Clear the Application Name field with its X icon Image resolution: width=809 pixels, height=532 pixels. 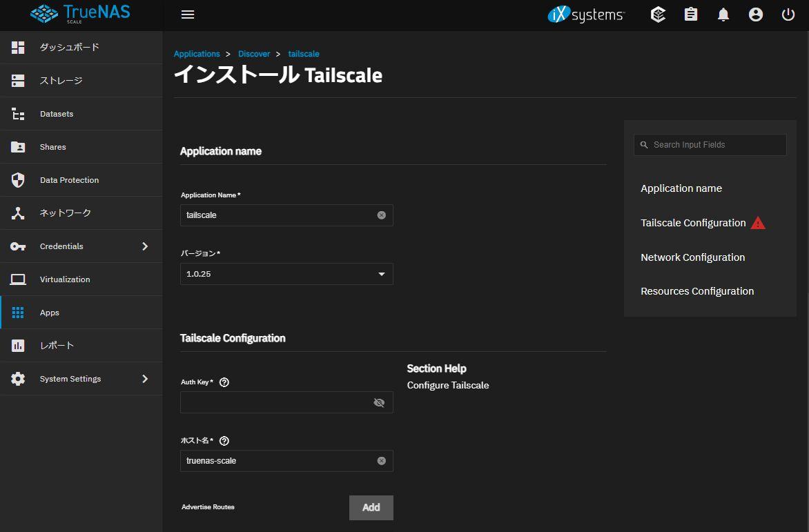(x=381, y=215)
